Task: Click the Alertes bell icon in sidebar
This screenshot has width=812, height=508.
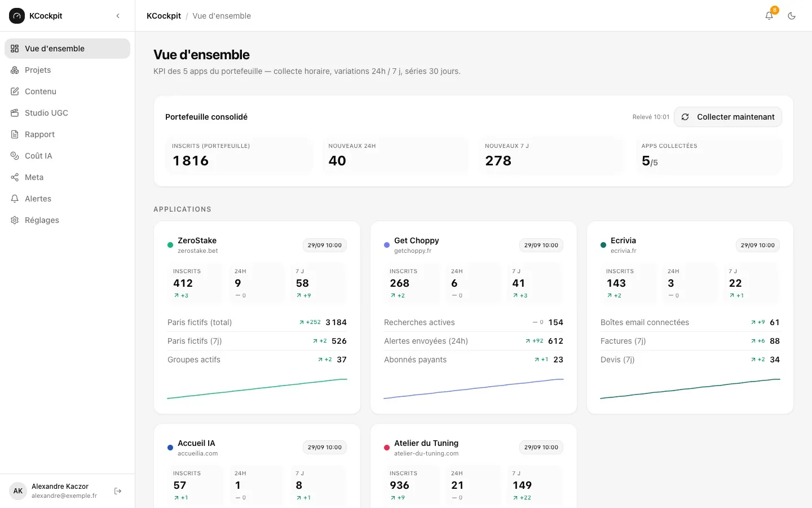Action: [15, 199]
